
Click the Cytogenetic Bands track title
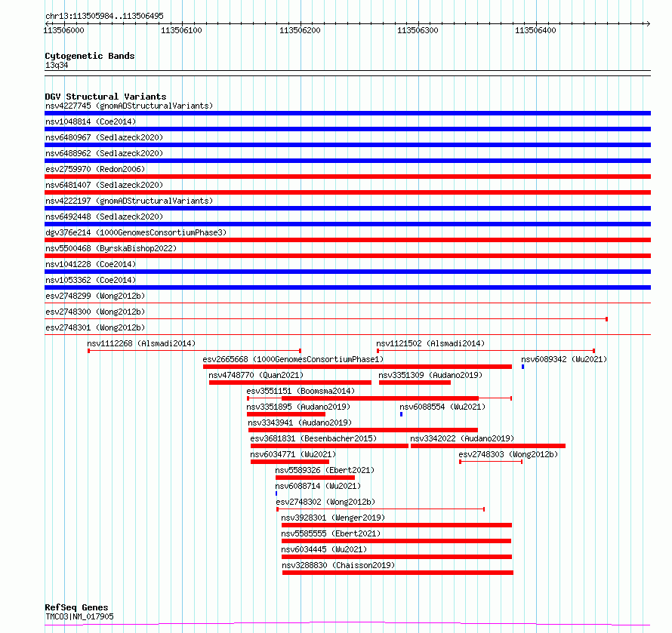(x=90, y=56)
